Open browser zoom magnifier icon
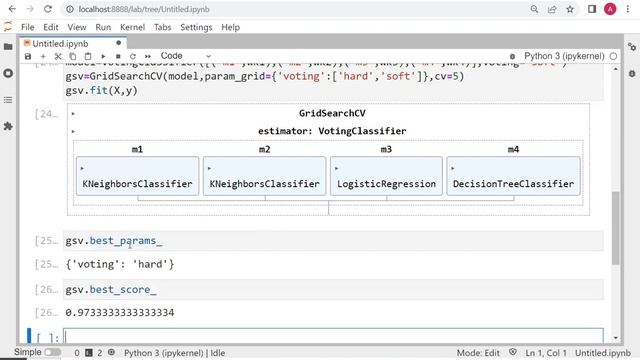The width and height of the screenshot is (640, 360). 534,9
